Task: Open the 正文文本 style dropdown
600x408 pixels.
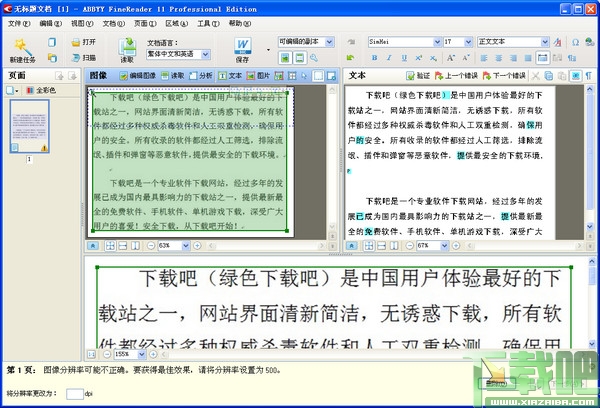Action: tap(545, 42)
